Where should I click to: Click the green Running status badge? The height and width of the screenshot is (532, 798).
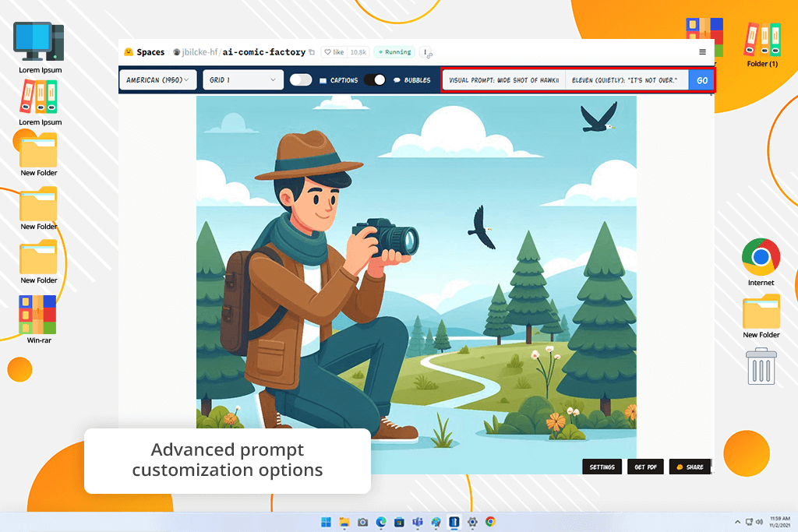tap(394, 52)
